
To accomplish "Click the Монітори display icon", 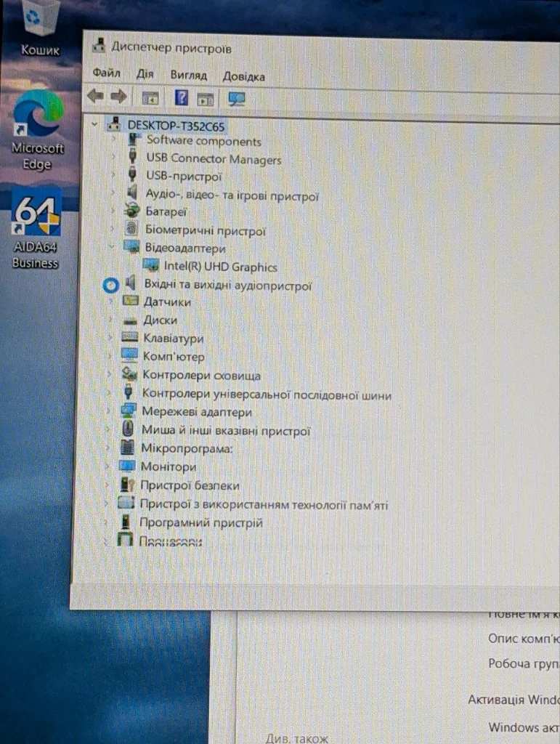I will point(126,466).
